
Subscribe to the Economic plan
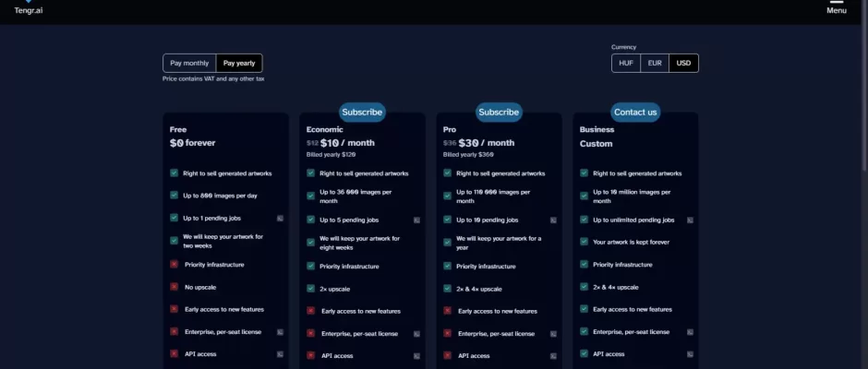coord(362,112)
